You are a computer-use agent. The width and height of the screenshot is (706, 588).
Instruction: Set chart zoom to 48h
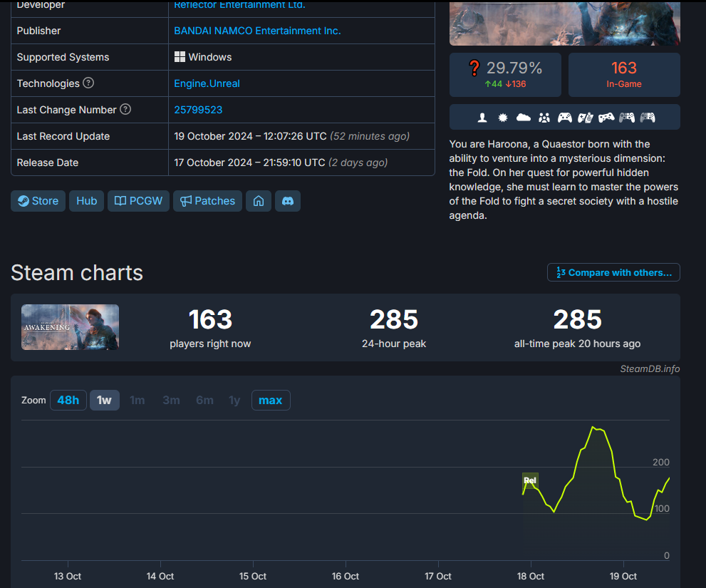[68, 400]
